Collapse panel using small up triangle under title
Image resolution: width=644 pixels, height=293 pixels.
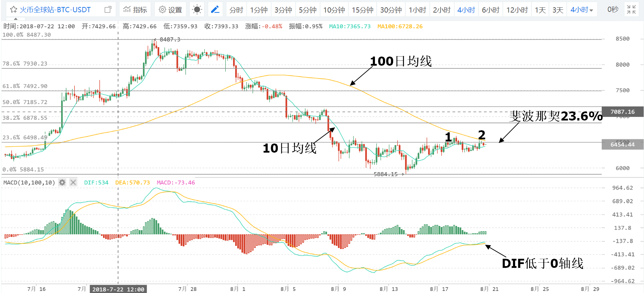point(15,19)
